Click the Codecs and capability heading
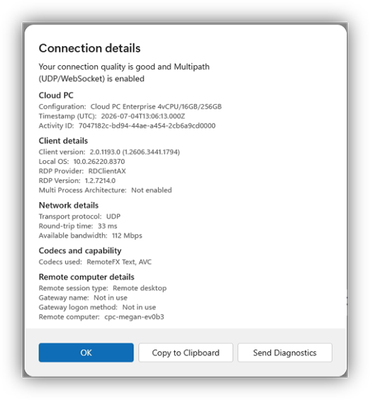 point(80,251)
